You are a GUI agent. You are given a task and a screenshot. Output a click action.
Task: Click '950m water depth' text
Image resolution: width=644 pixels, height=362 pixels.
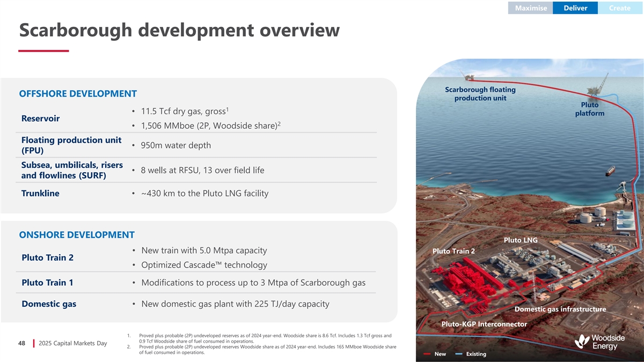click(175, 145)
